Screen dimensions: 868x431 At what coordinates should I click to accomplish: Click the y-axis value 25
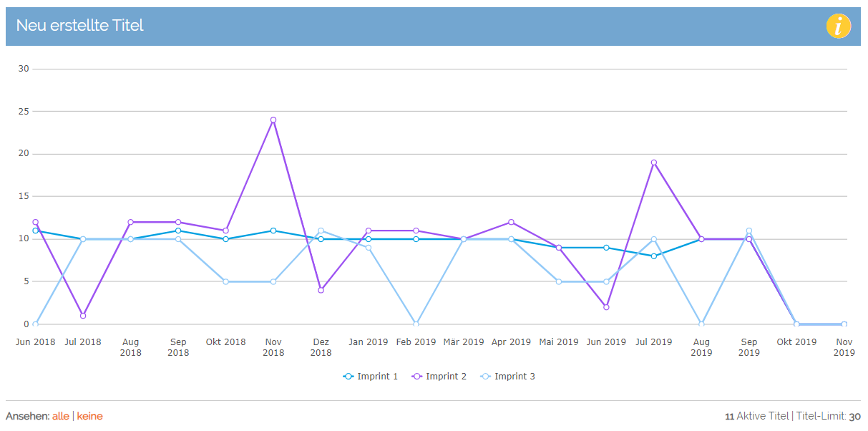point(24,112)
